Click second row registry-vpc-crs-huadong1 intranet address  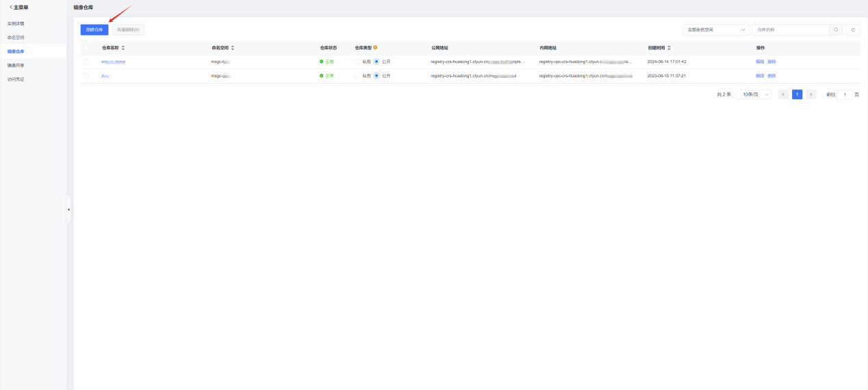pyautogui.click(x=586, y=76)
